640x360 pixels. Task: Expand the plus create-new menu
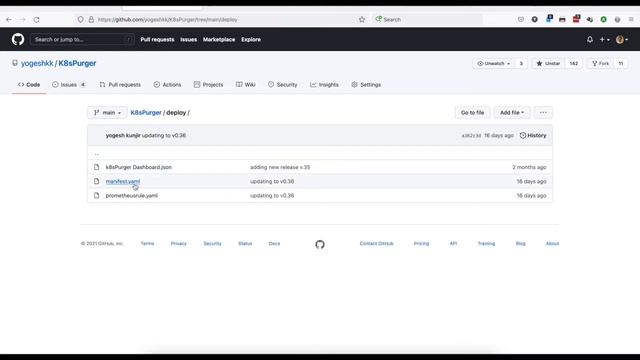click(x=604, y=40)
